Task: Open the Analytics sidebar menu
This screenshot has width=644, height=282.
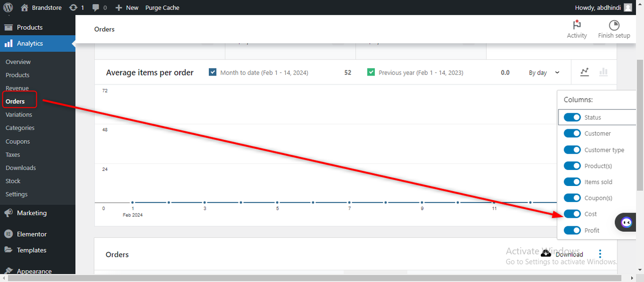Action: click(x=38, y=43)
